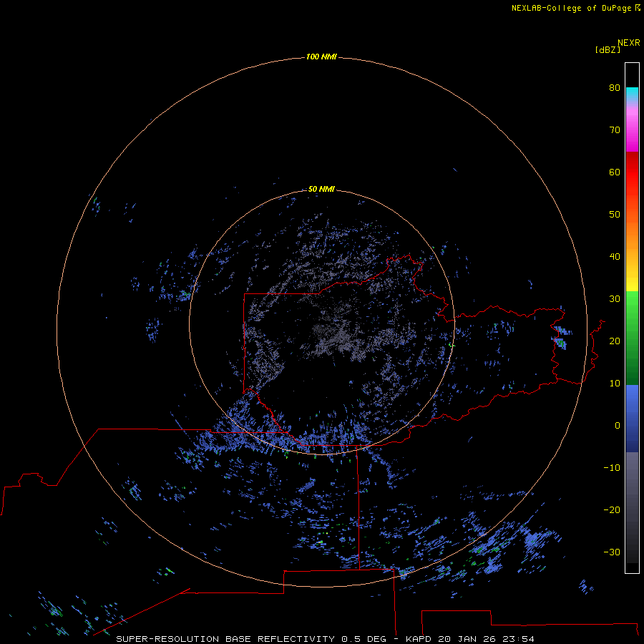The height and width of the screenshot is (644, 644).
Task: Click the 30 value on dBZ scale
Action: coord(615,298)
